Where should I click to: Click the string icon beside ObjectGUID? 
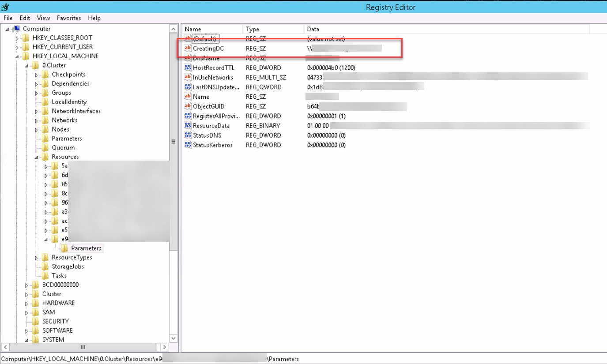click(x=187, y=106)
